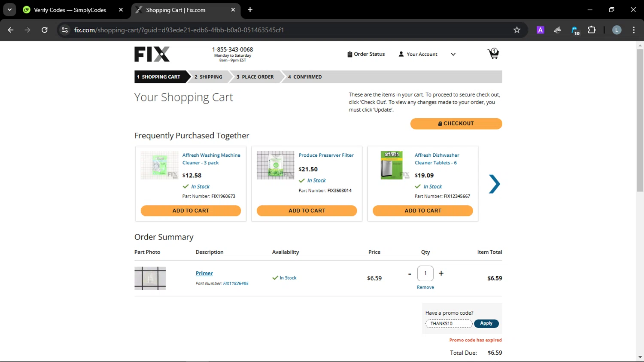The image size is (644, 362).
Task: Open Affresh Dishwasher Cleaner Tablets link
Action: point(437,159)
